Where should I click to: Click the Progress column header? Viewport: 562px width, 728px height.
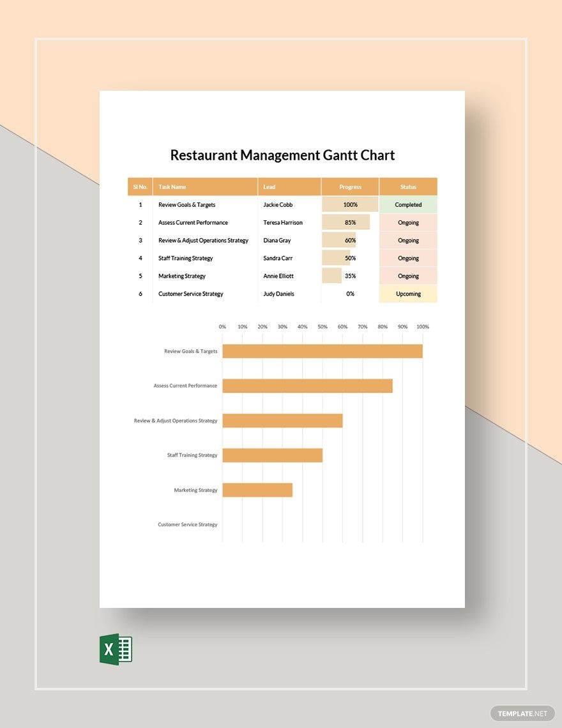click(350, 186)
